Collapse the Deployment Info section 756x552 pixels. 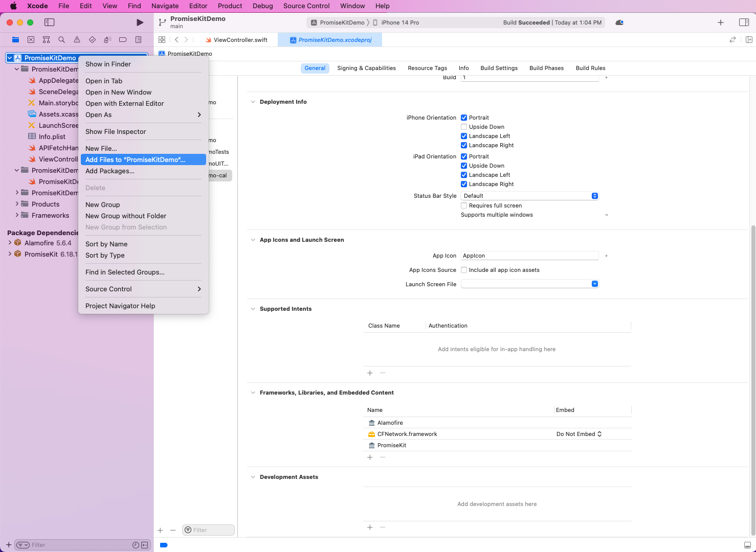[x=253, y=102]
